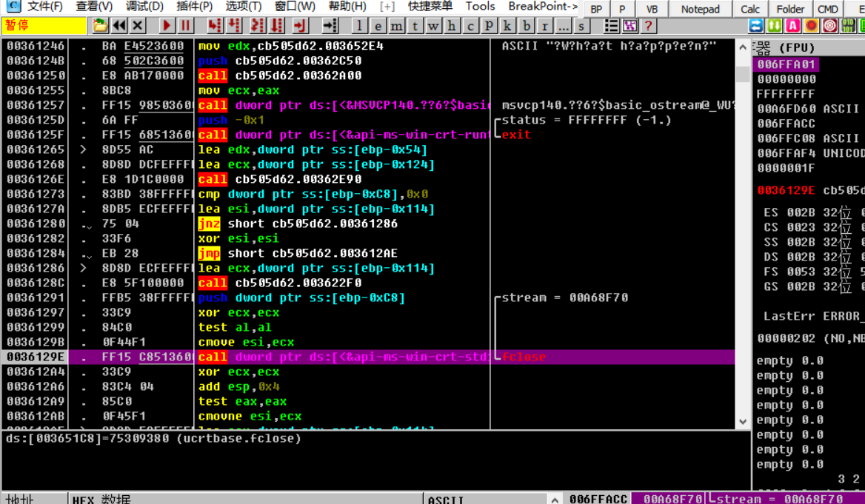Click the Close program X icon
The image size is (865, 504).
pyautogui.click(x=138, y=26)
